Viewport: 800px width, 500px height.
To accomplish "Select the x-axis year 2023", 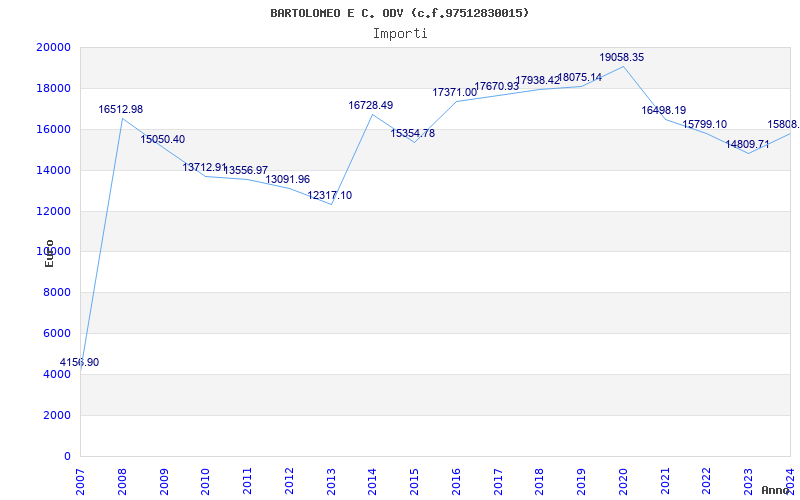I will pyautogui.click(x=748, y=482).
